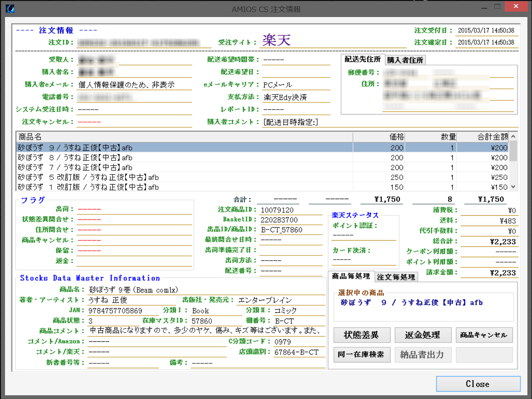Click the 注文キャンセル field
Image resolution: width=532 pixels, height=399 pixels.
(x=134, y=122)
